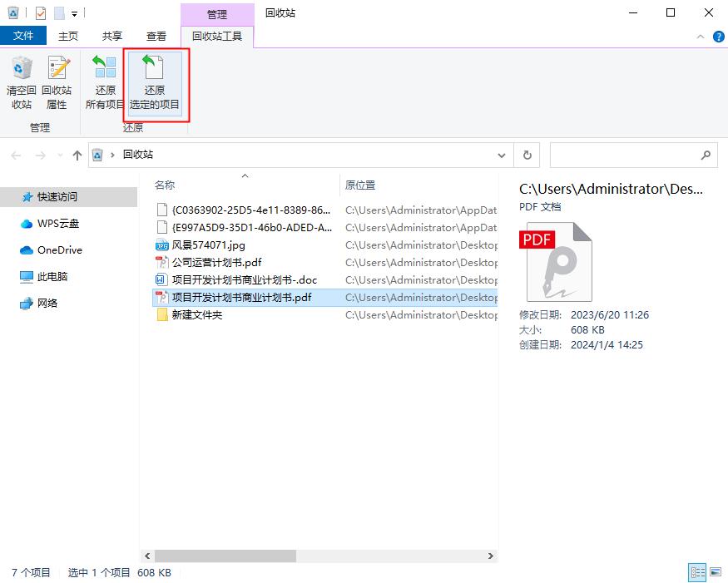The width and height of the screenshot is (728, 583).
Task: Open the recent locations dropdown arrow
Action: [60, 156]
